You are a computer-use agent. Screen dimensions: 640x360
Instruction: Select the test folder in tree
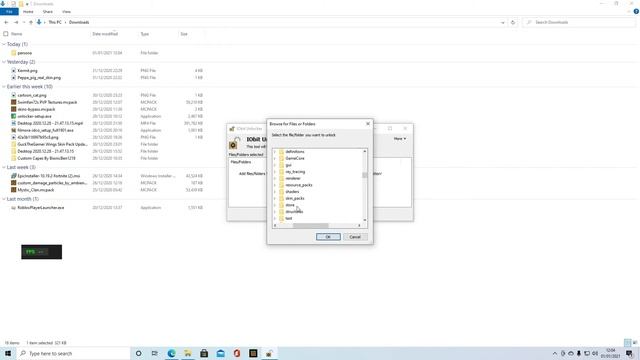coord(289,218)
